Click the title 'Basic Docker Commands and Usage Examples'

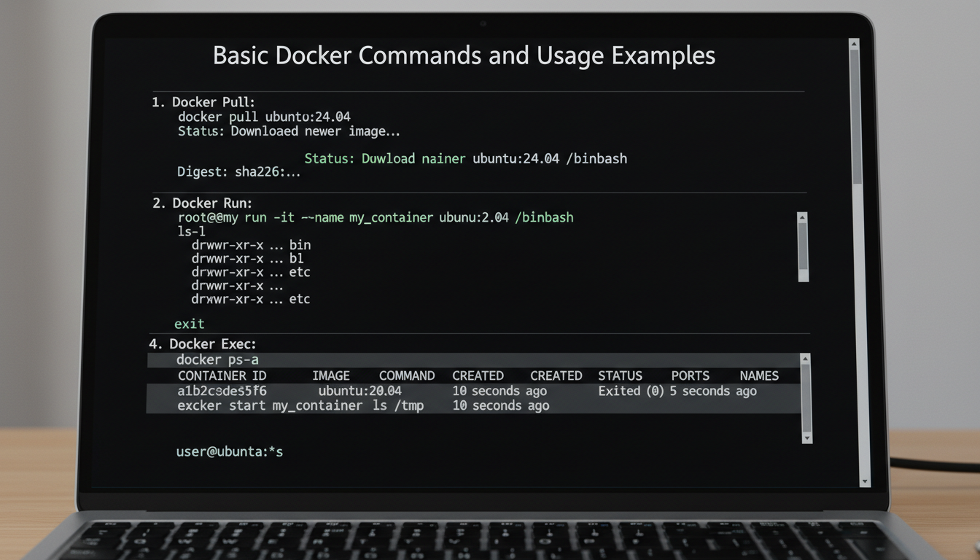pyautogui.click(x=464, y=55)
